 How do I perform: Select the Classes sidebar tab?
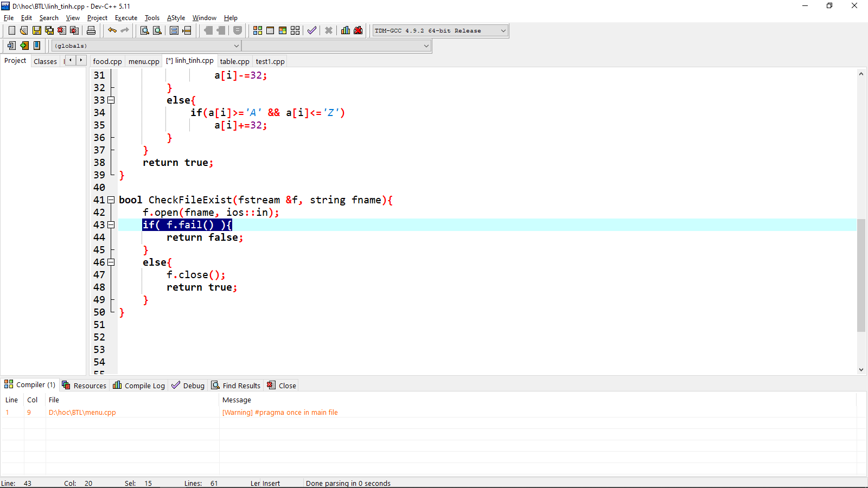click(x=45, y=61)
